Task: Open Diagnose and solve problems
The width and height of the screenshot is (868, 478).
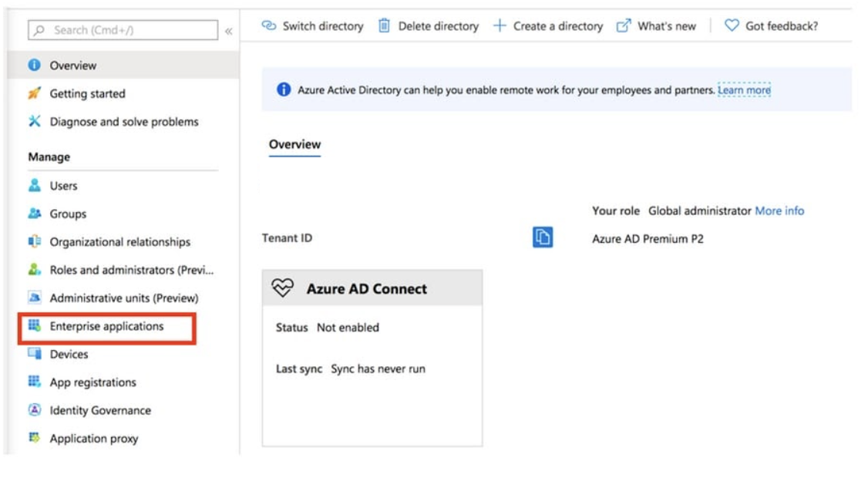Action: click(x=123, y=122)
